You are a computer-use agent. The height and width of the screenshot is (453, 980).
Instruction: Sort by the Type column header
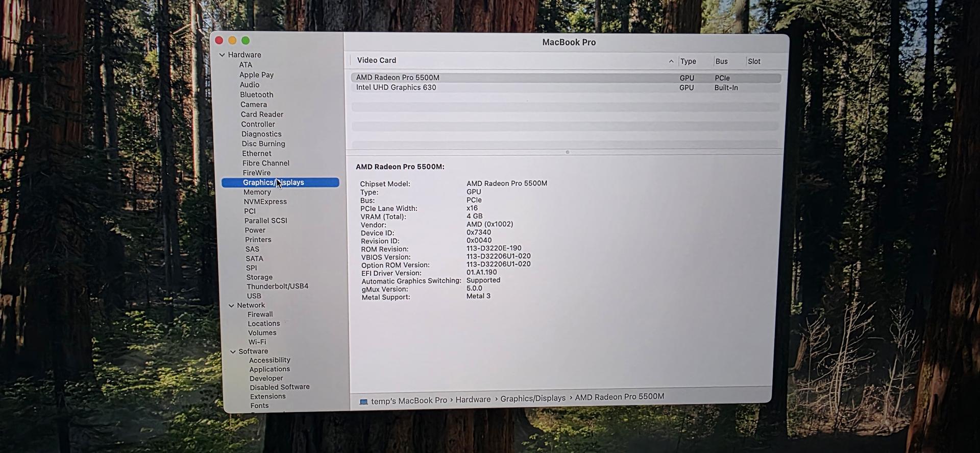[688, 61]
